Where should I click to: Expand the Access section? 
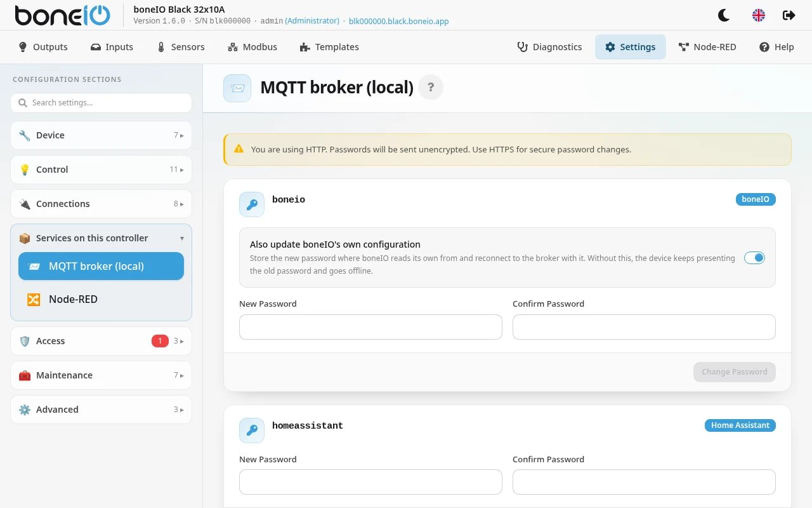(x=101, y=341)
